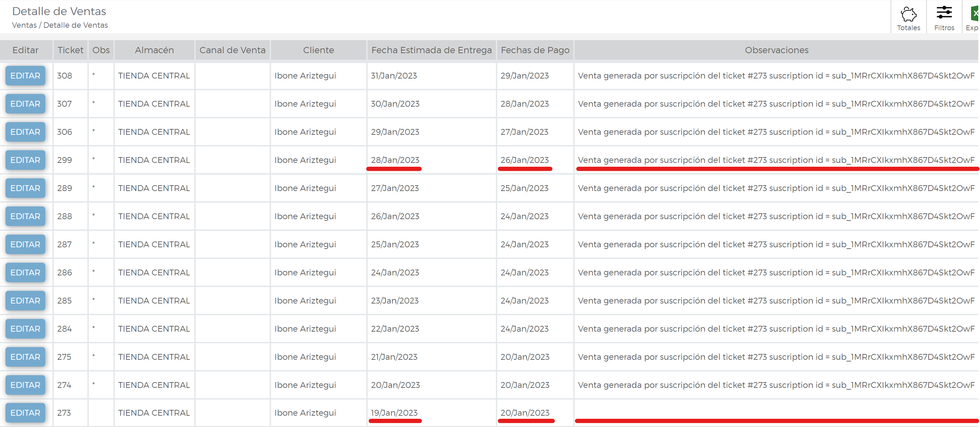980x427 pixels.
Task: Click the Observaciones column header
Action: [776, 50]
